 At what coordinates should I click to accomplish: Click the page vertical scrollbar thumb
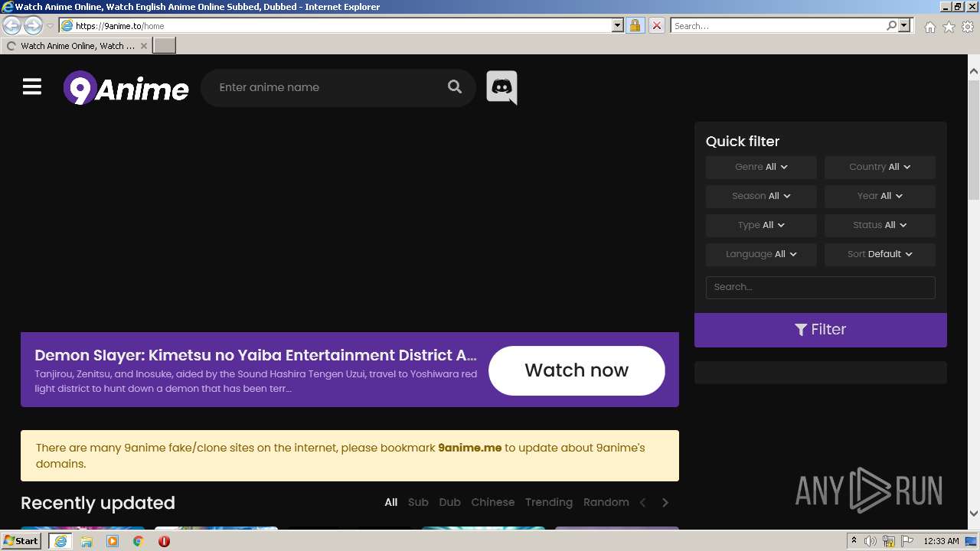pyautogui.click(x=974, y=139)
